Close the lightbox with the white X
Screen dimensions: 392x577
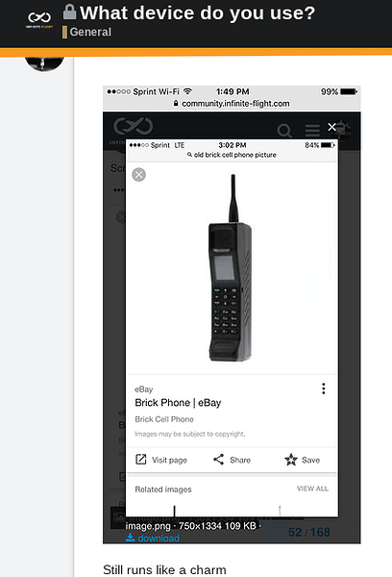pos(331,127)
